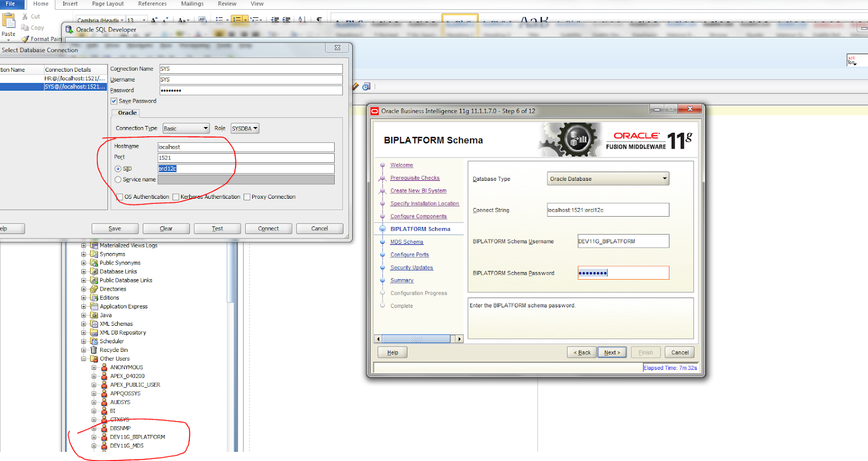Click the Public Synonyms folder icon
This screenshot has height=461, width=868.
pos(94,263)
